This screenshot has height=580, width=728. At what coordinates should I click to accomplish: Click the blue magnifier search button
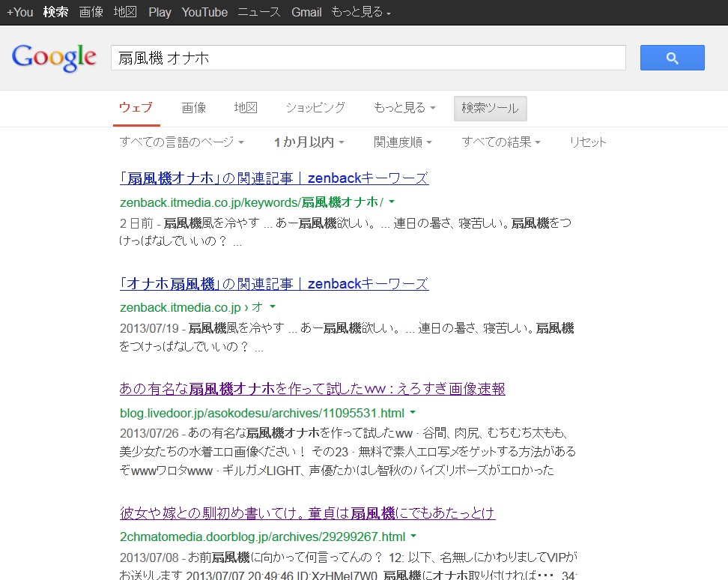pos(672,58)
